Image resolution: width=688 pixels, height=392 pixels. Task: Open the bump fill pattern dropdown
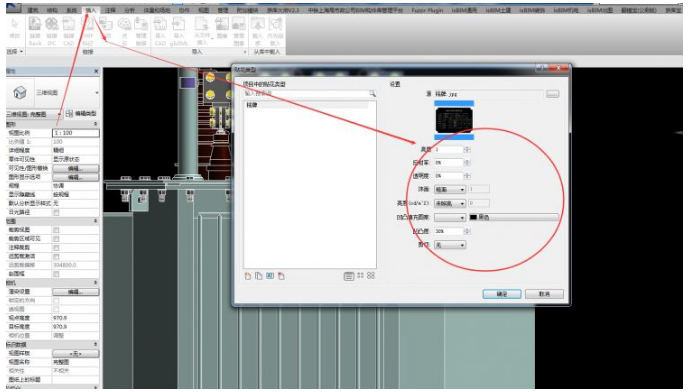coord(450,217)
